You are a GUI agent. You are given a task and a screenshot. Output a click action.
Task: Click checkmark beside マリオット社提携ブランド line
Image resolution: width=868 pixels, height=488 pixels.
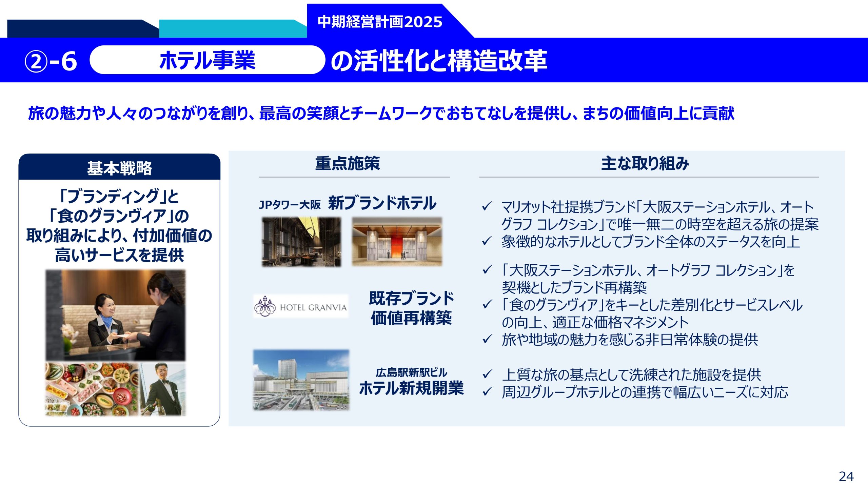(487, 206)
